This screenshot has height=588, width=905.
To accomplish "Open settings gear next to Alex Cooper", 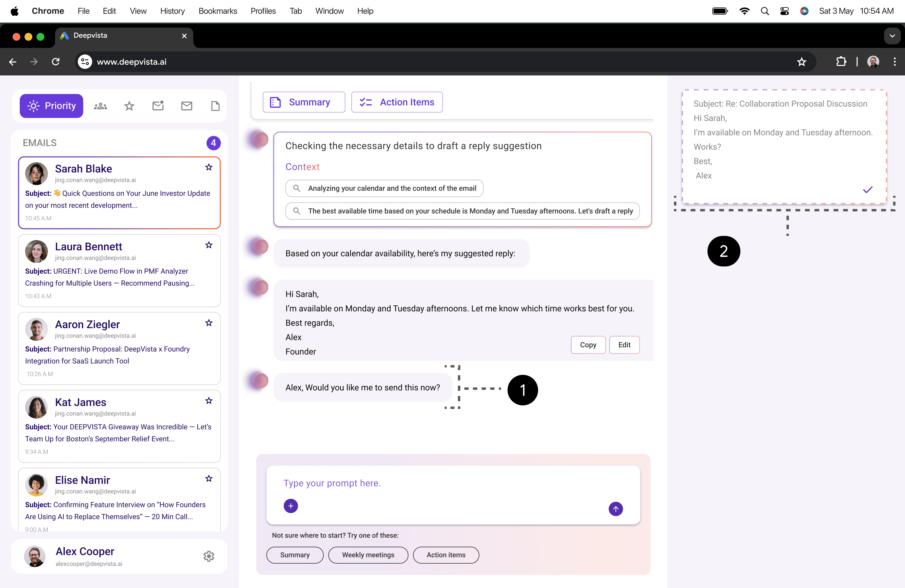I will (x=209, y=556).
